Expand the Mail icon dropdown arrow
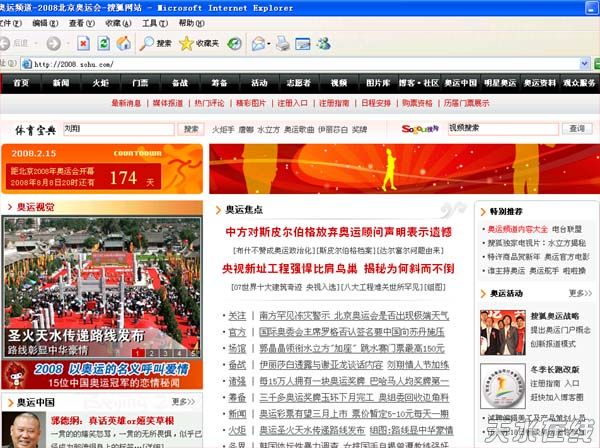This screenshot has height=448, width=600. [270, 43]
